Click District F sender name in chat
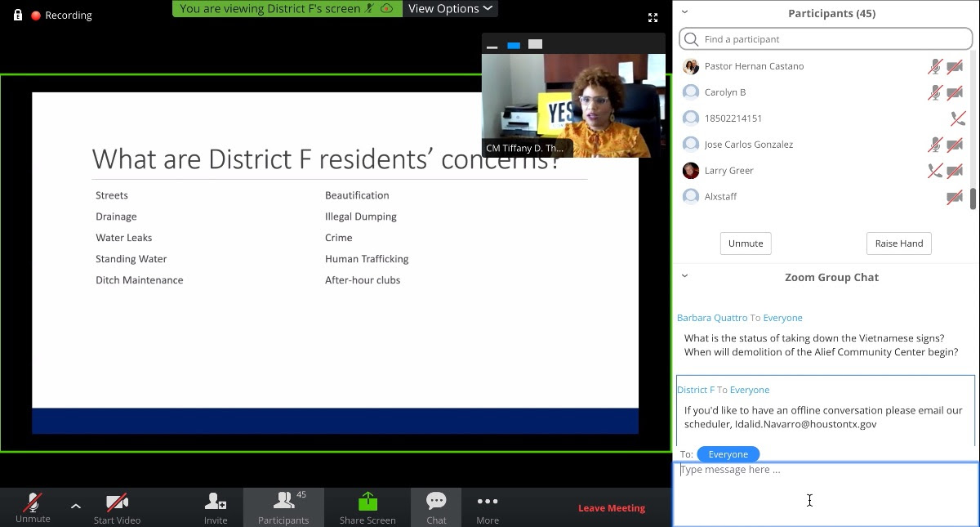980x527 pixels. tap(696, 390)
